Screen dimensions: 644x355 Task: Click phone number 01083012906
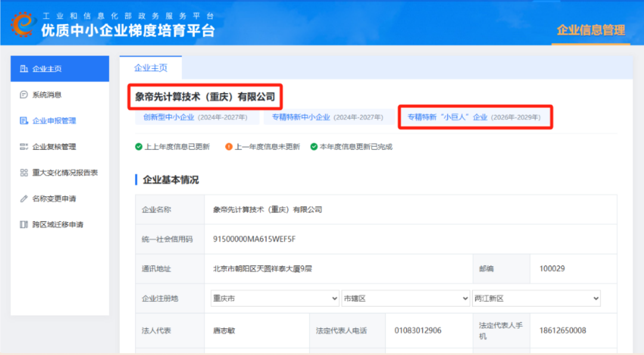(417, 331)
